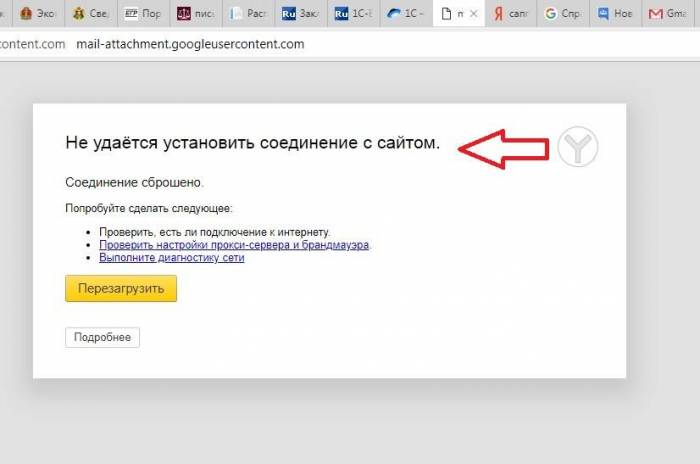Click the Yandex browser logo on error page
The height and width of the screenshot is (464, 700).
(x=577, y=147)
